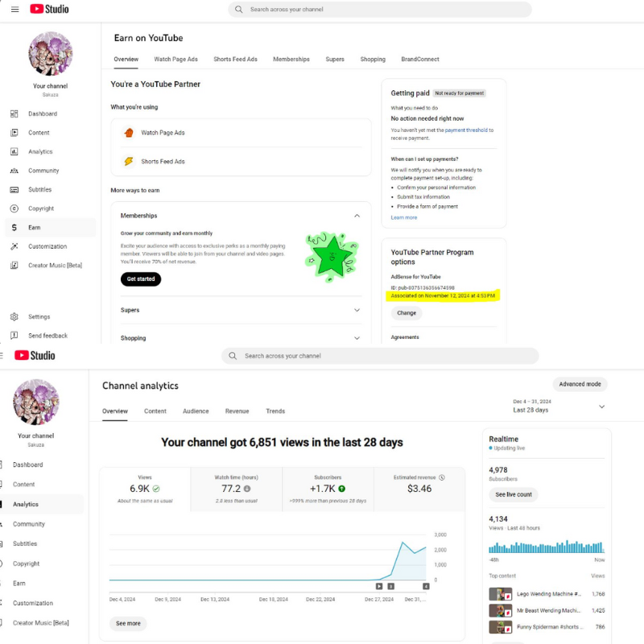This screenshot has height=644, width=644.
Task: Open Funny Spiderman #shorts video thumbnail
Action: pyautogui.click(x=500, y=627)
